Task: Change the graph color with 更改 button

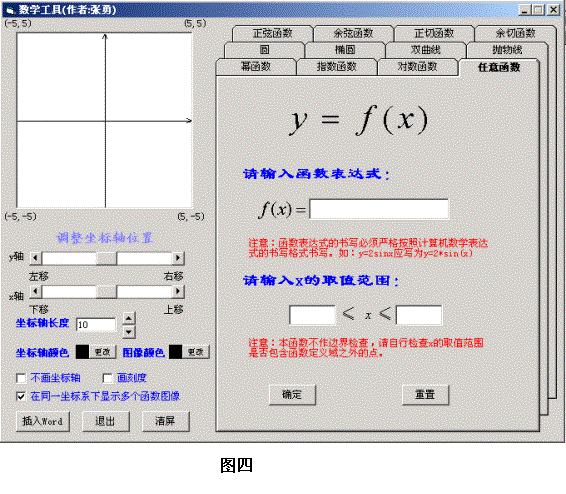Action: coord(196,352)
